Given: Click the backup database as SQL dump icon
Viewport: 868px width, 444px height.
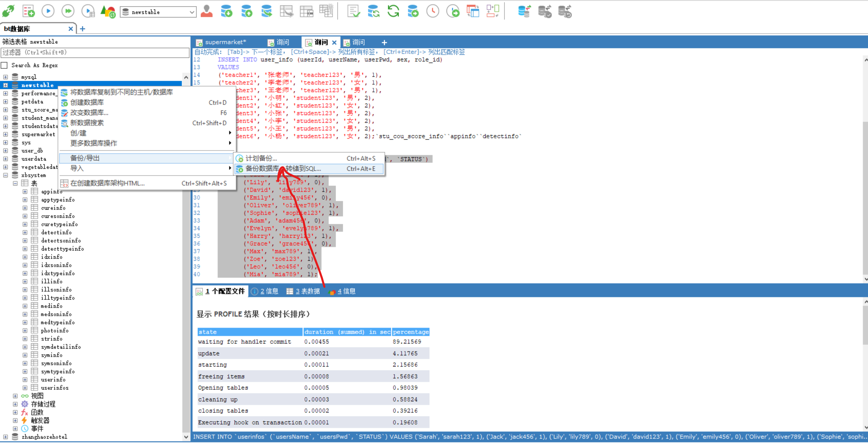Looking at the screenshot, I should coord(247,11).
